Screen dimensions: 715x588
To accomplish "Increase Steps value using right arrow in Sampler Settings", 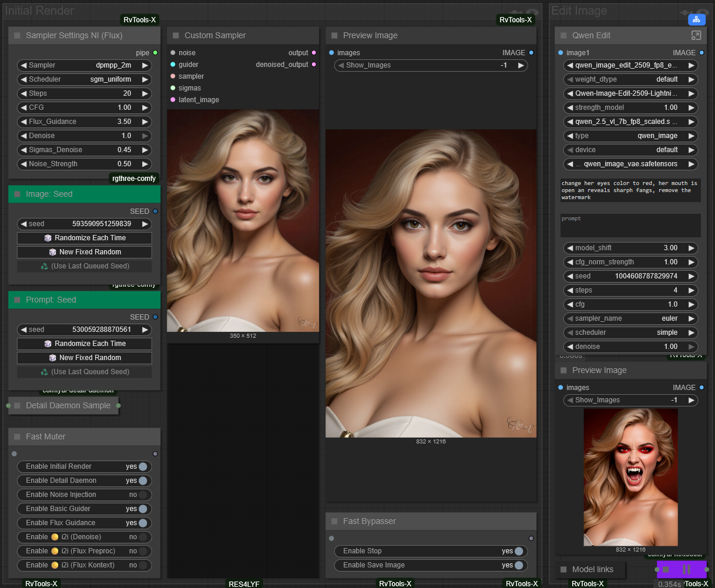I will coord(145,93).
